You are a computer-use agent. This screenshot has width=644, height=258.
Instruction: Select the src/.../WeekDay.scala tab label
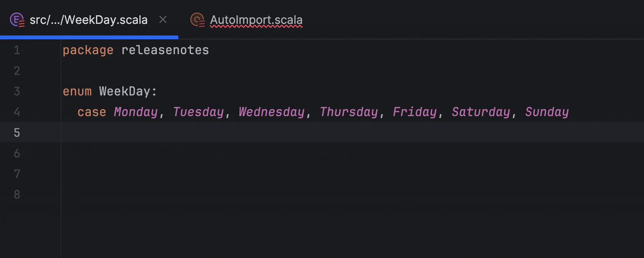tap(88, 20)
